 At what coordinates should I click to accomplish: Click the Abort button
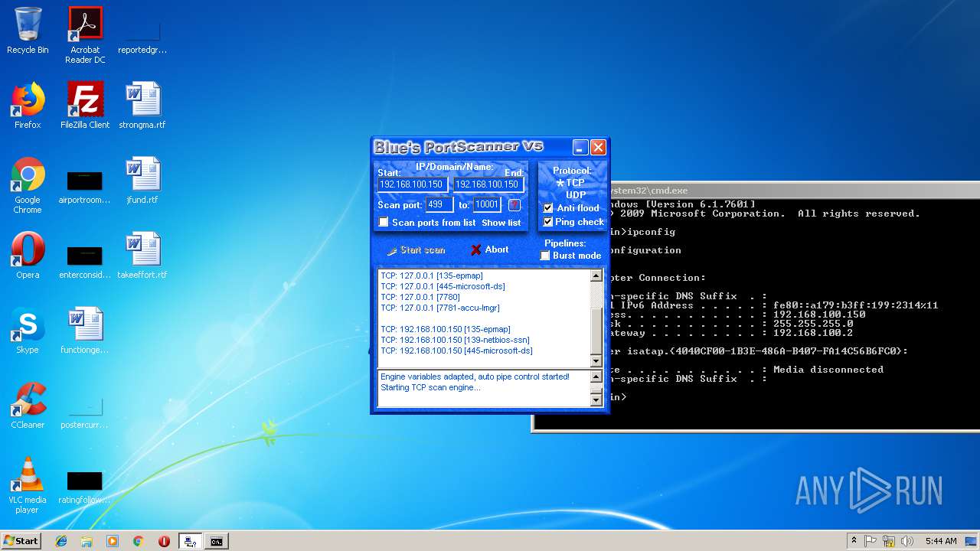(x=489, y=249)
